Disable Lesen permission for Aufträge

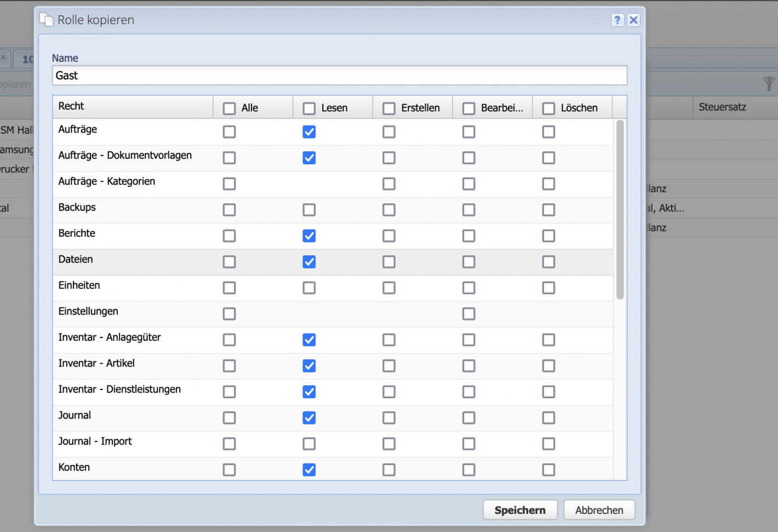pos(309,131)
